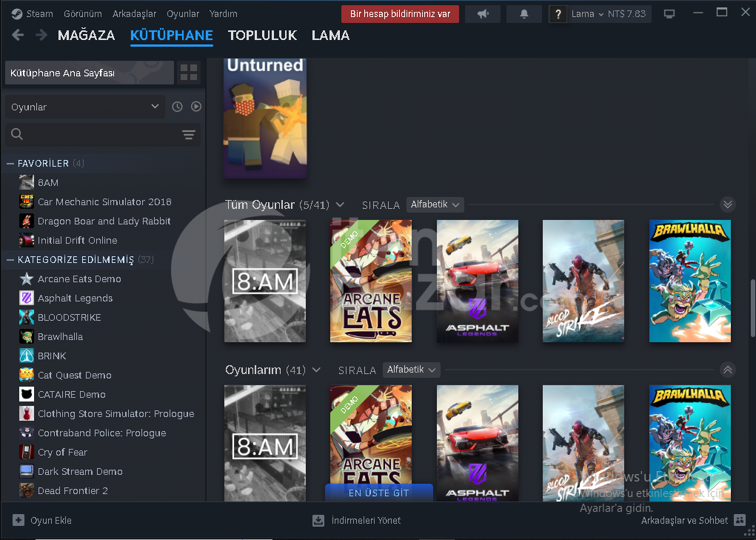Click the BLOODSTRIKE sidebar icon

[27, 317]
